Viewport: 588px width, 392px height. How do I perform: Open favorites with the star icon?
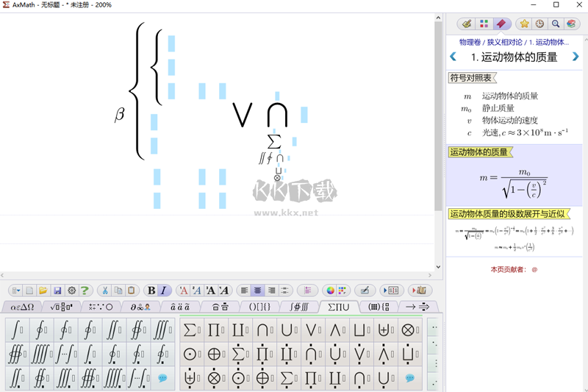coord(524,24)
